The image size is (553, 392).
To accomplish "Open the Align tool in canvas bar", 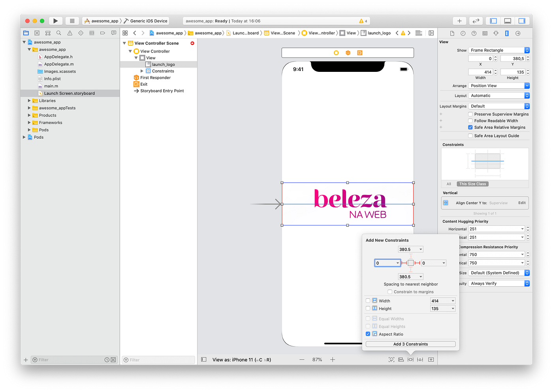I will point(401,359).
